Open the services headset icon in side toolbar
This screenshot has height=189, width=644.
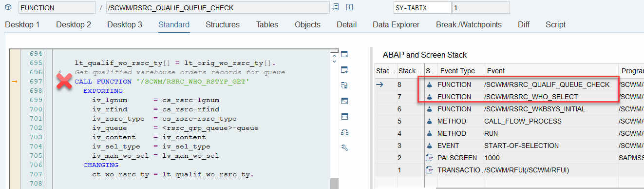click(344, 132)
